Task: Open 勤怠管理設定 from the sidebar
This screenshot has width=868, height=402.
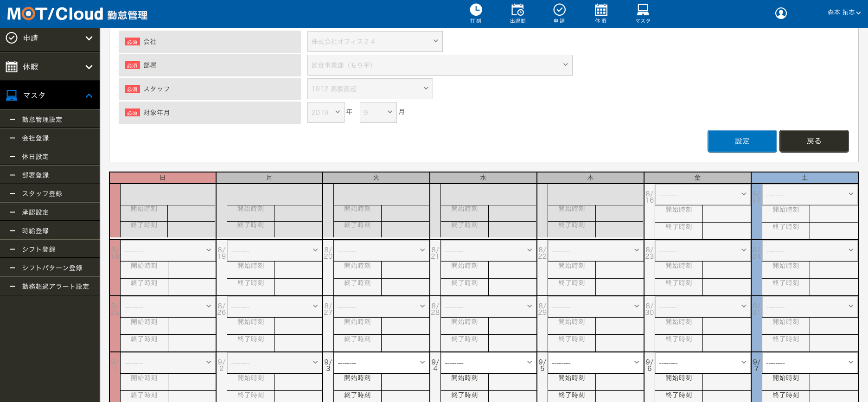Action: 42,120
